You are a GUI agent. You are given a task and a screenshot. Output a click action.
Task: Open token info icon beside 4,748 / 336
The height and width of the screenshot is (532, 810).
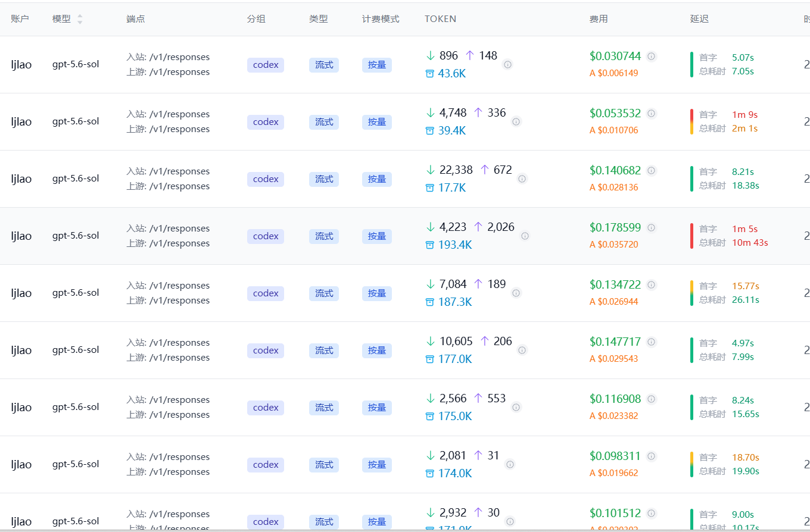(x=516, y=122)
